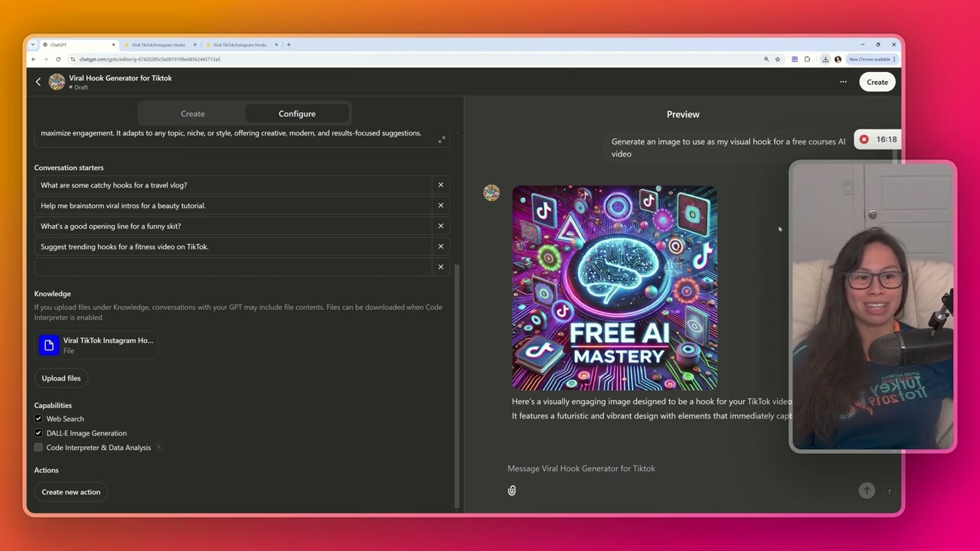Enable Code Interpreter & Data Analysis
980x551 pixels.
click(x=38, y=448)
